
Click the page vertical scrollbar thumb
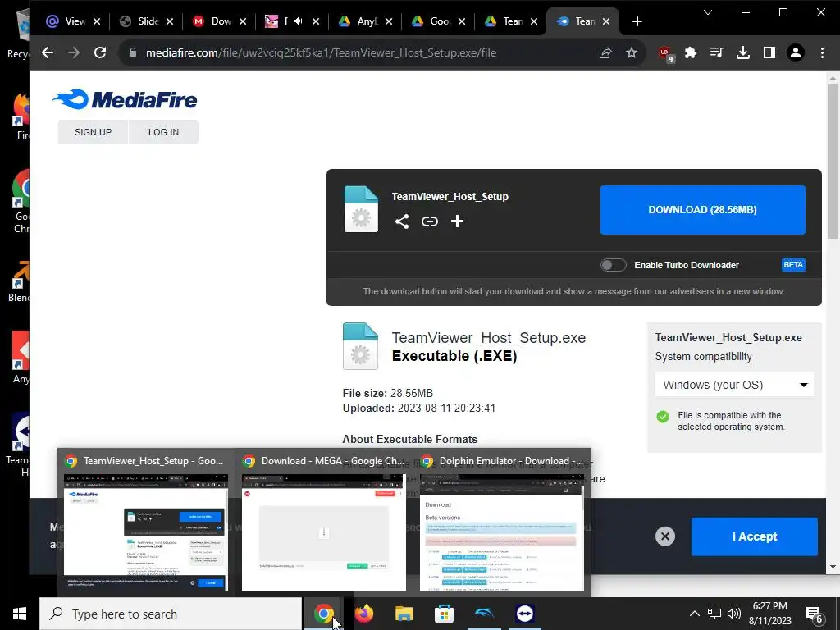833,161
